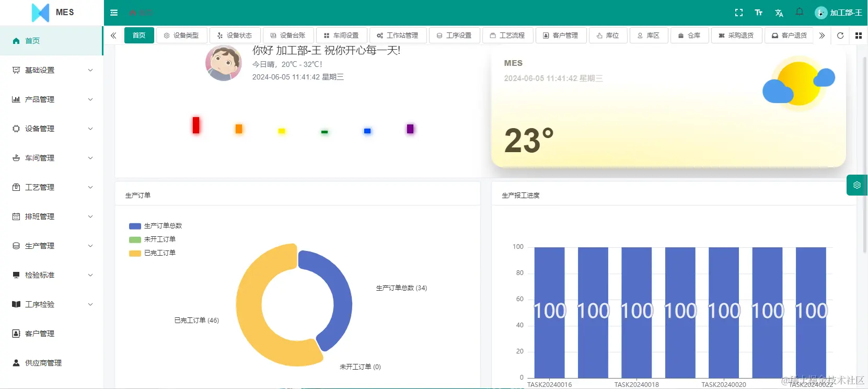Click the blue loading bar

[x=367, y=131]
